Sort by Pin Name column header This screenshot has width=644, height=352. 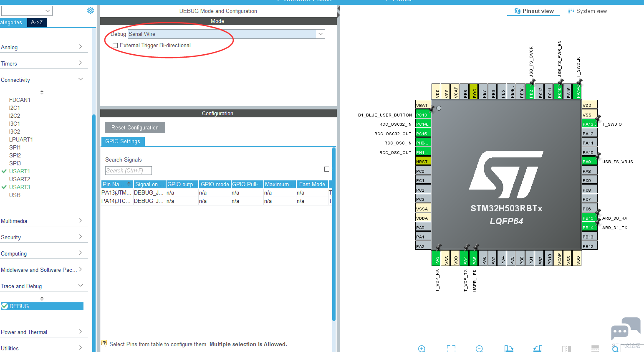[117, 184]
